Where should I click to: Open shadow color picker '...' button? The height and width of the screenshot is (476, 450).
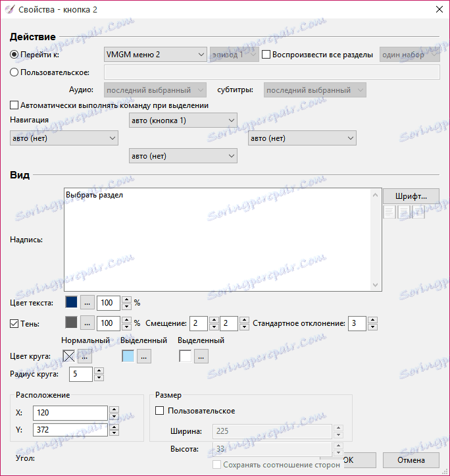[x=87, y=323]
